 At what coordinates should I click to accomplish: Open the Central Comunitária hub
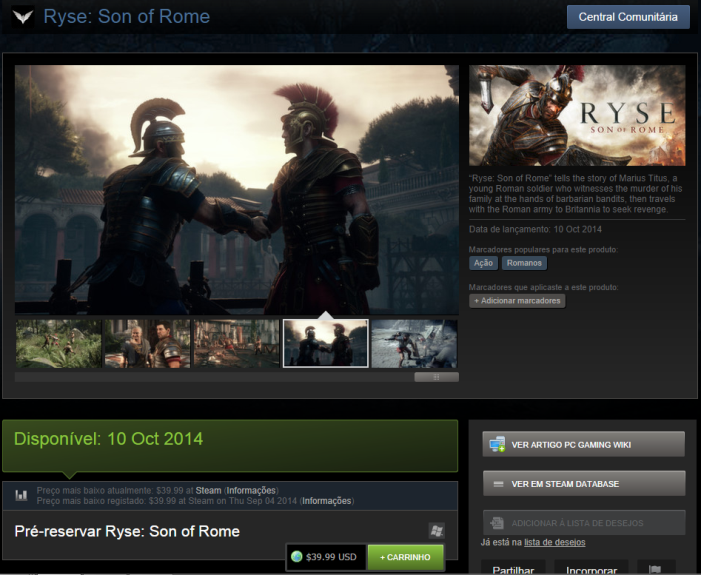coord(628,17)
